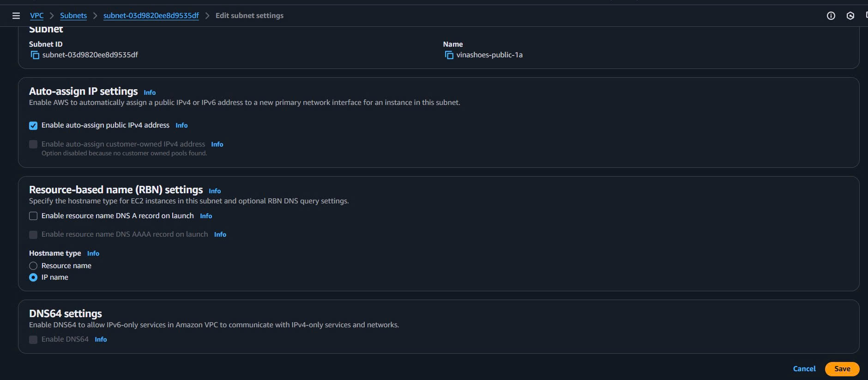Disable the auto-assign public IPv4 address checkbox
Viewport: 868px width, 380px height.
tap(32, 125)
